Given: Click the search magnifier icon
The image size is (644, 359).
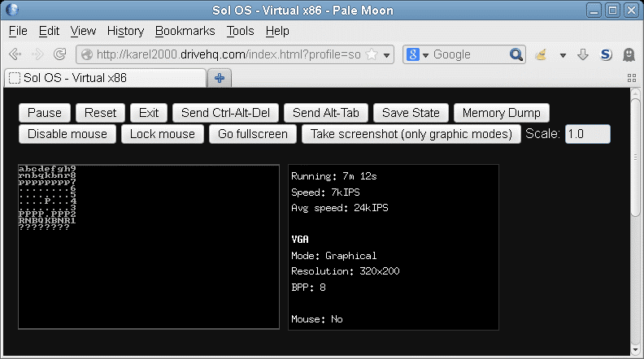Looking at the screenshot, I should (x=516, y=54).
